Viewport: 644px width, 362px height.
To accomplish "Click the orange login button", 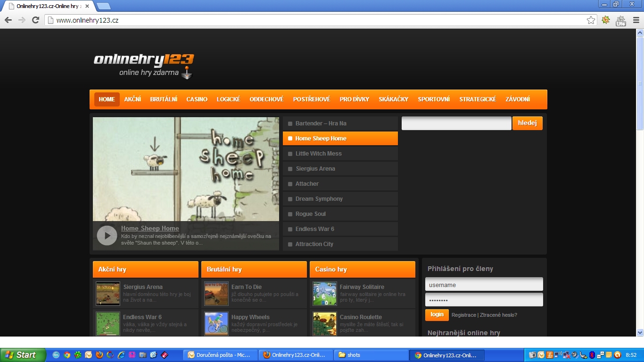I will coord(437,315).
